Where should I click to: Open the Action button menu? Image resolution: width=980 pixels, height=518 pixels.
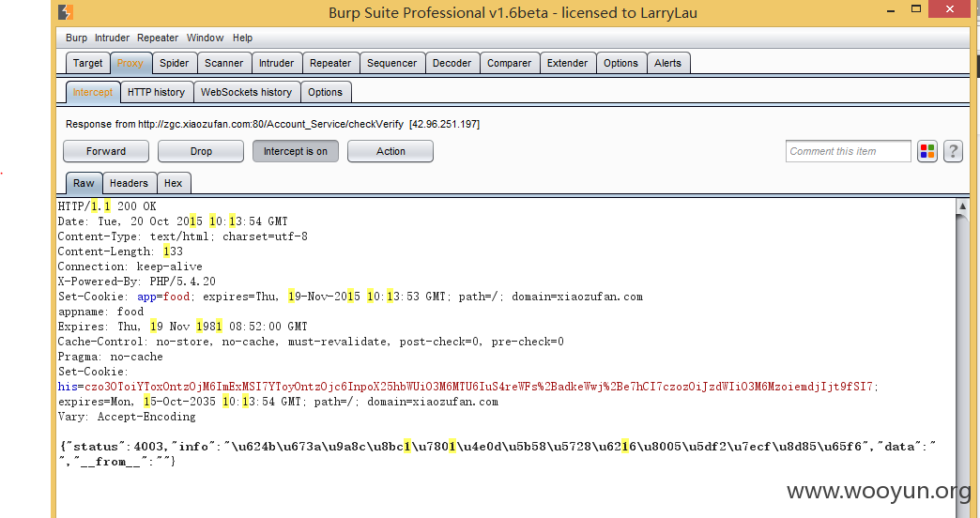tap(390, 151)
